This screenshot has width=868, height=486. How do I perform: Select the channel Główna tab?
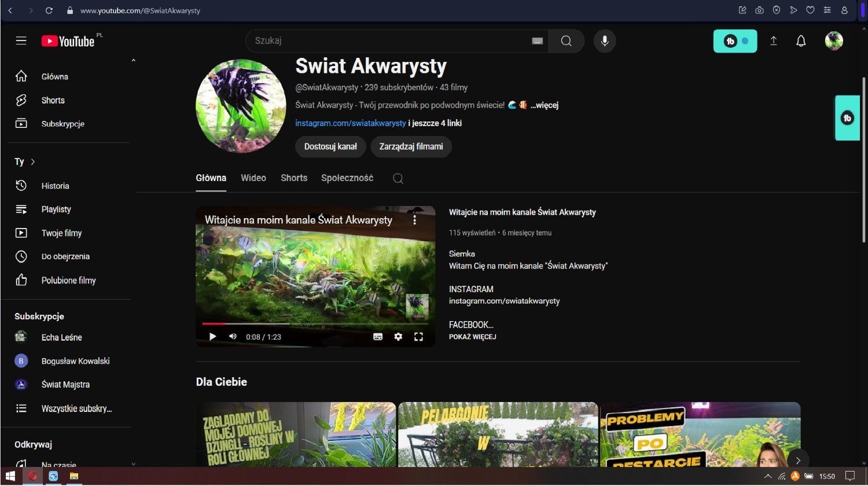211,178
